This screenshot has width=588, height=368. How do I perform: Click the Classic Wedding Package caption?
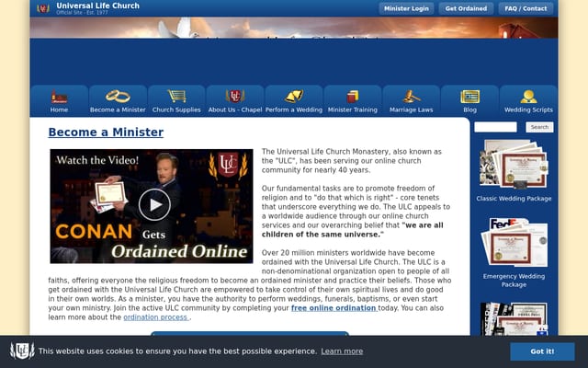click(x=514, y=199)
